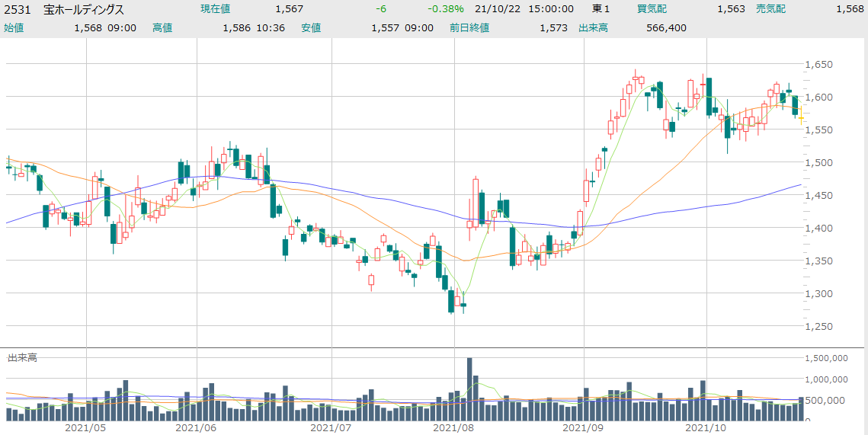Click the 始値 opening price label

(x=14, y=27)
